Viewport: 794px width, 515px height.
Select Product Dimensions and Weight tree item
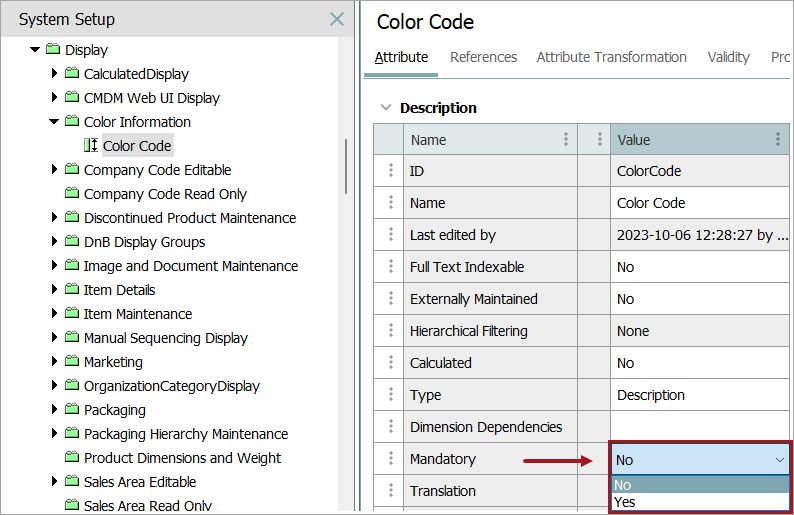click(x=182, y=458)
